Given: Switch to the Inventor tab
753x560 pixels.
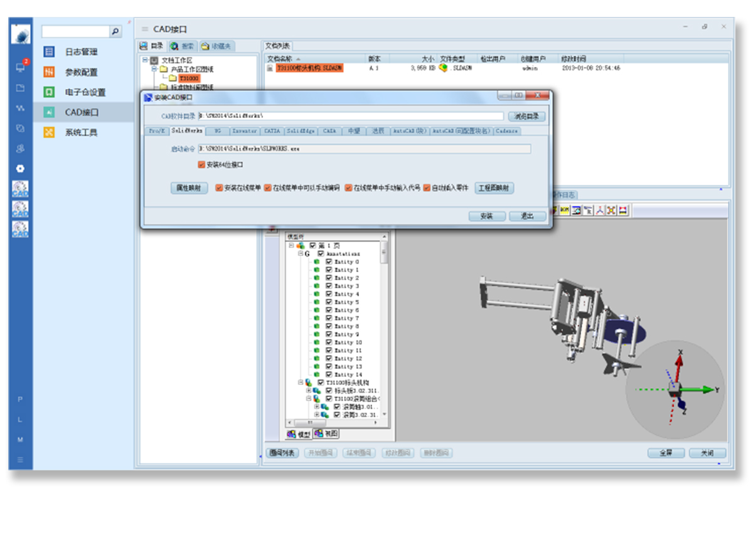Looking at the screenshot, I should point(244,131).
